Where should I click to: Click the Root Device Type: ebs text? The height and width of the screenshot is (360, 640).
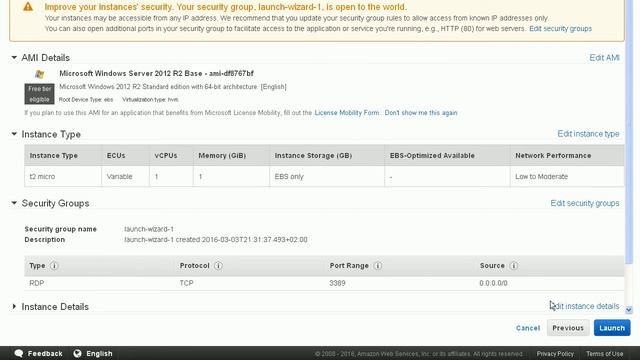[86, 100]
